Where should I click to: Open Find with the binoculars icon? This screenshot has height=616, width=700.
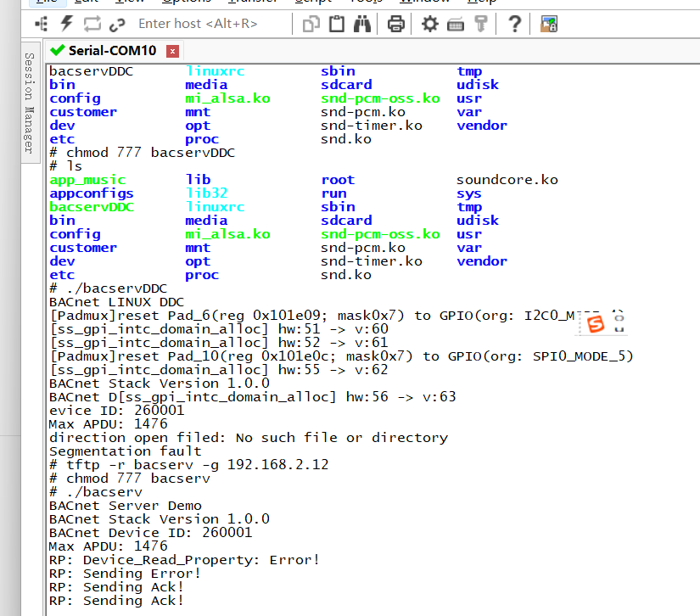click(362, 24)
